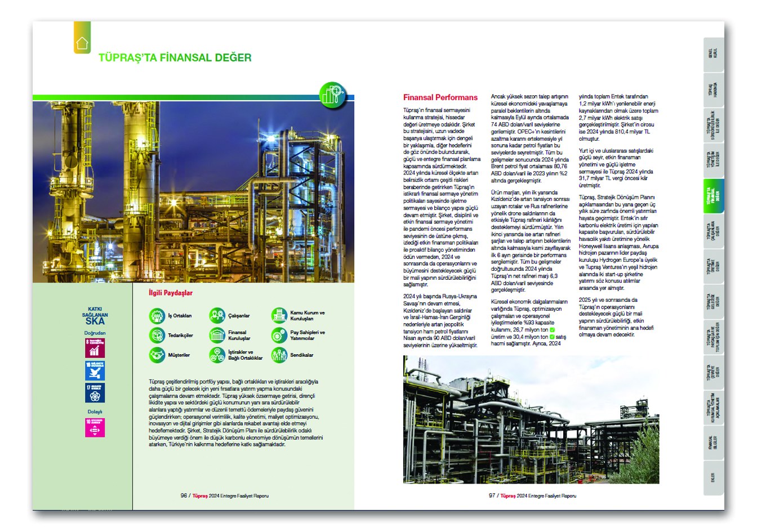Open the Tüpraş'ta Yönetim ile Değer tab
This screenshot has height=532, width=757.
click(714, 160)
